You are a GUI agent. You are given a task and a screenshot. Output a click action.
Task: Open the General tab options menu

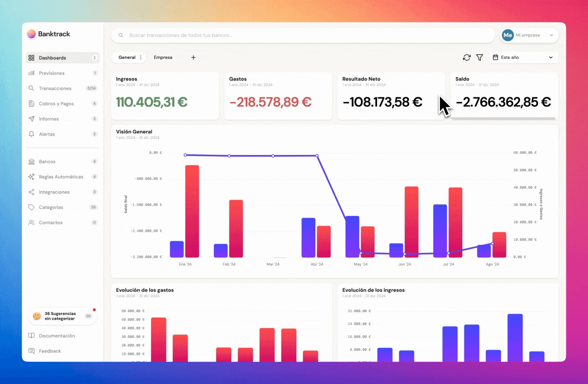point(141,58)
